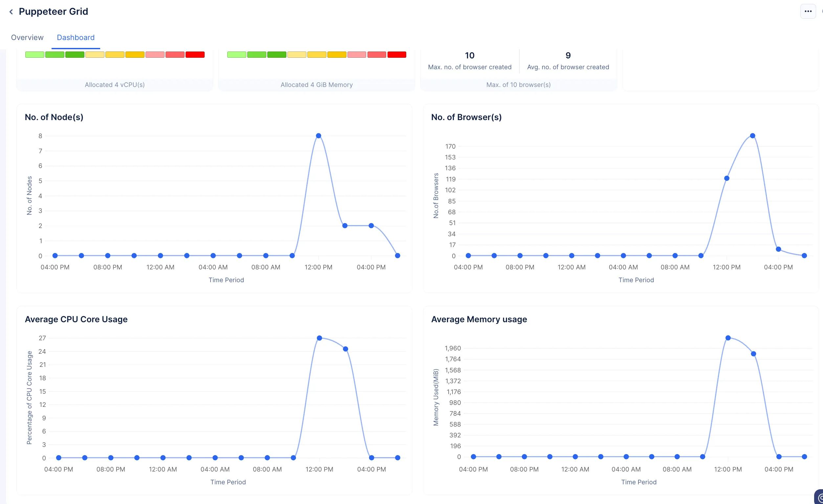Click the light green swatch in vCPU gauge
823x504 pixels.
pyautogui.click(x=35, y=55)
